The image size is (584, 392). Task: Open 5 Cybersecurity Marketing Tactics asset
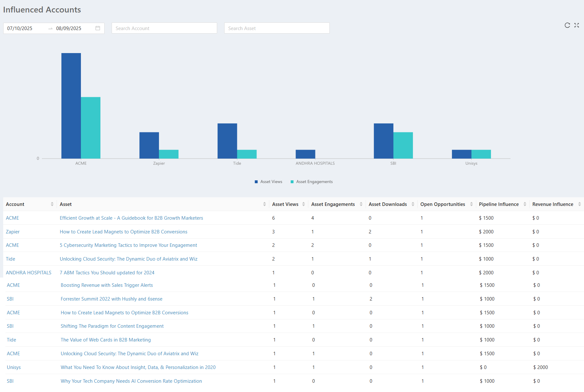(128, 245)
